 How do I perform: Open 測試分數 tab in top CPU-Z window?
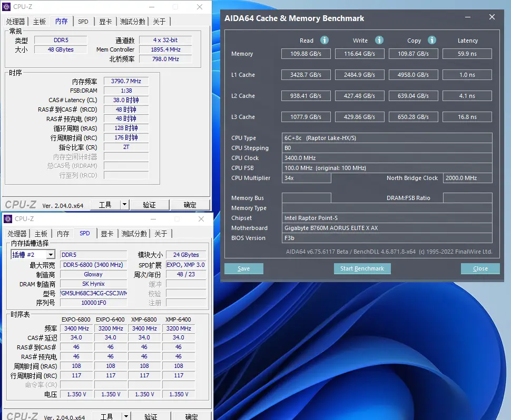pyautogui.click(x=132, y=22)
